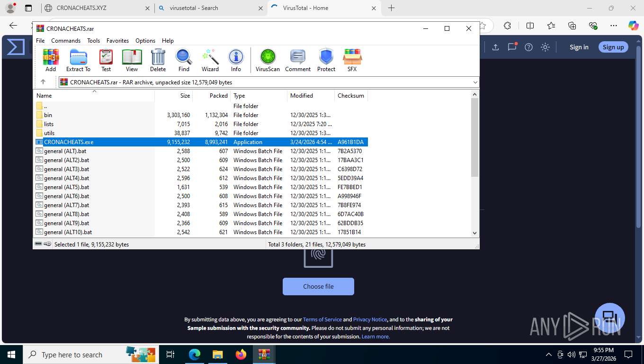Create SFX archive icon

[352, 60]
